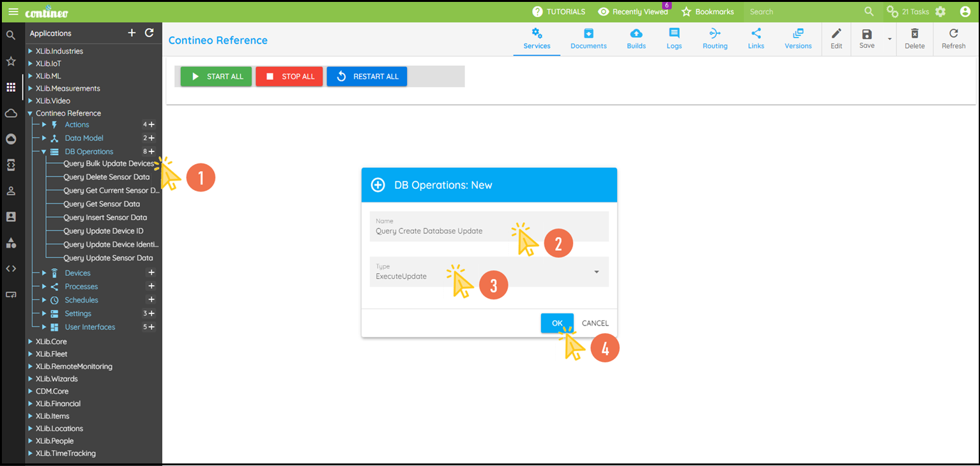Open the Routing tab
This screenshot has height=466, width=980.
pyautogui.click(x=715, y=39)
